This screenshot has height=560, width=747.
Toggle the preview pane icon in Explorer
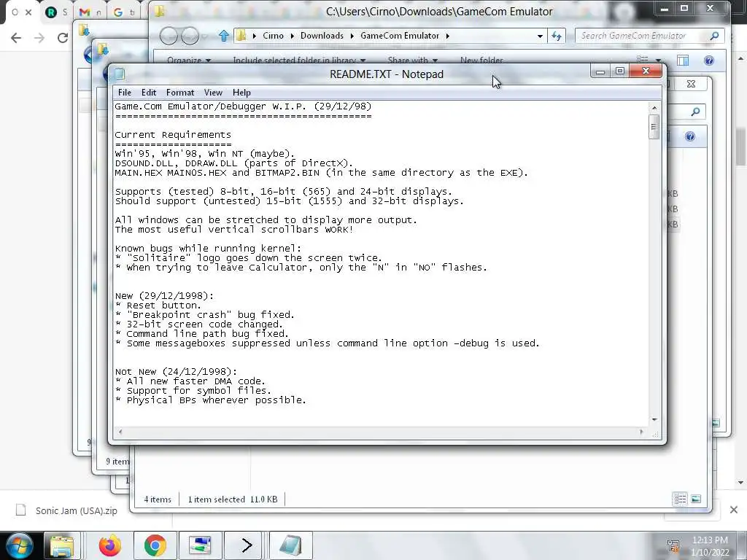(x=683, y=60)
